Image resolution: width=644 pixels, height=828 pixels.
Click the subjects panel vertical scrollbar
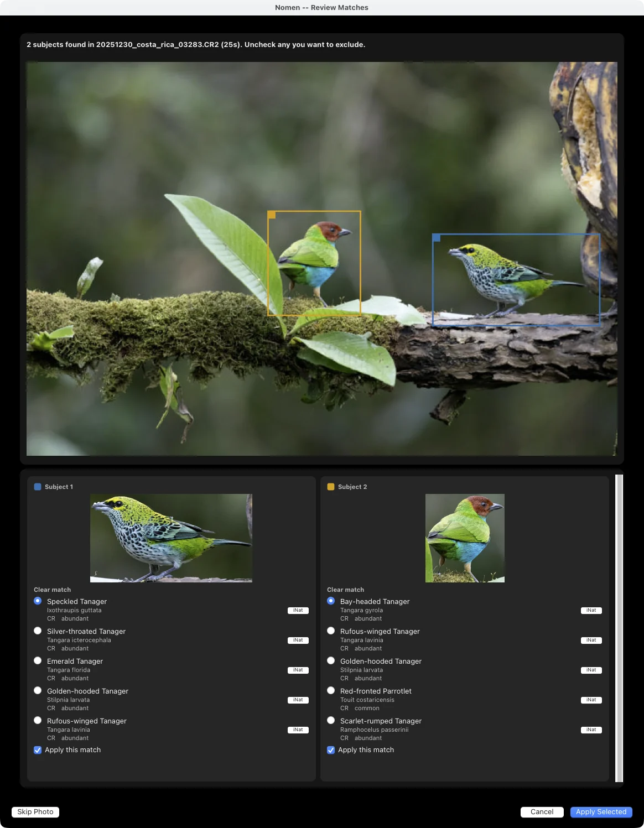[x=619, y=628]
